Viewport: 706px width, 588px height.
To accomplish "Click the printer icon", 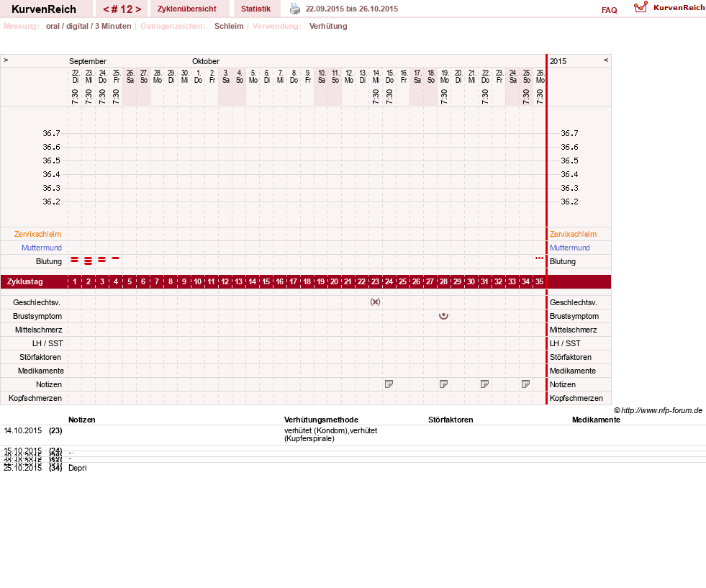I will pos(295,9).
